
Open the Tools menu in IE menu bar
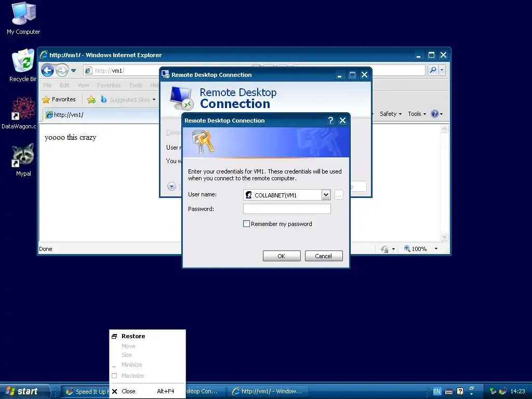pos(136,85)
